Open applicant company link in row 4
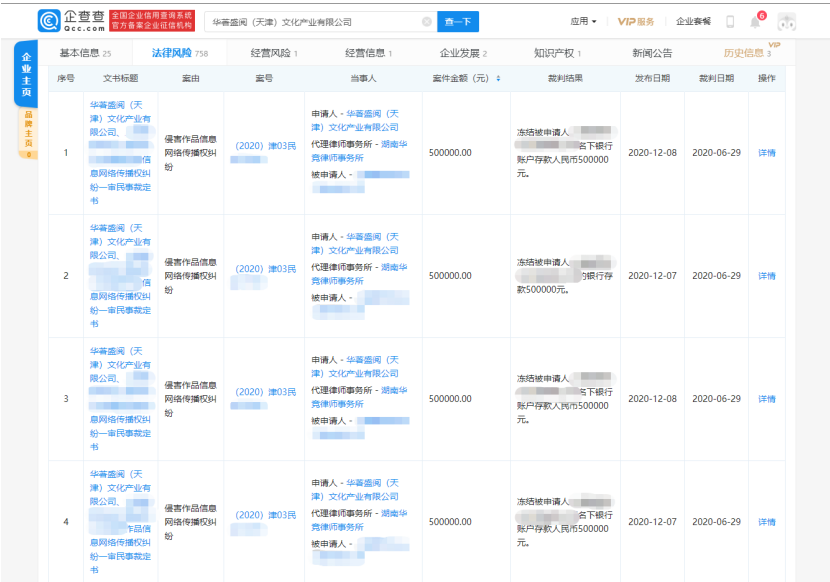The image size is (830, 582). (355, 490)
